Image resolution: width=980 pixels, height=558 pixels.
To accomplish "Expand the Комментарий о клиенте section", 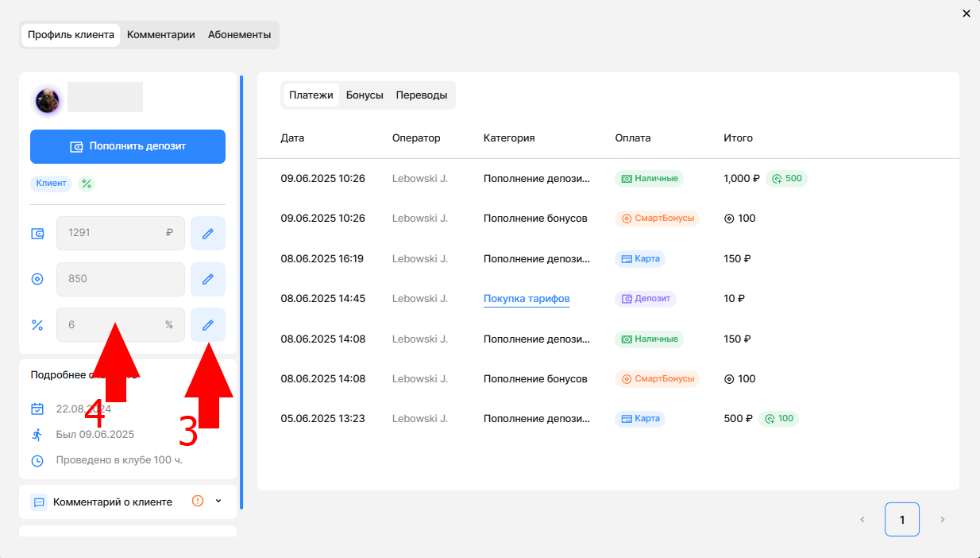I will (x=218, y=501).
